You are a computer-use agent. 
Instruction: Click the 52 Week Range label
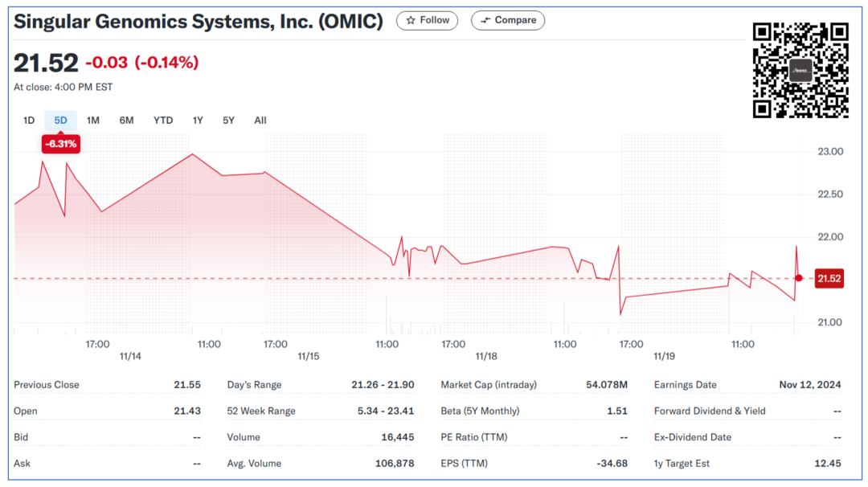click(x=261, y=411)
